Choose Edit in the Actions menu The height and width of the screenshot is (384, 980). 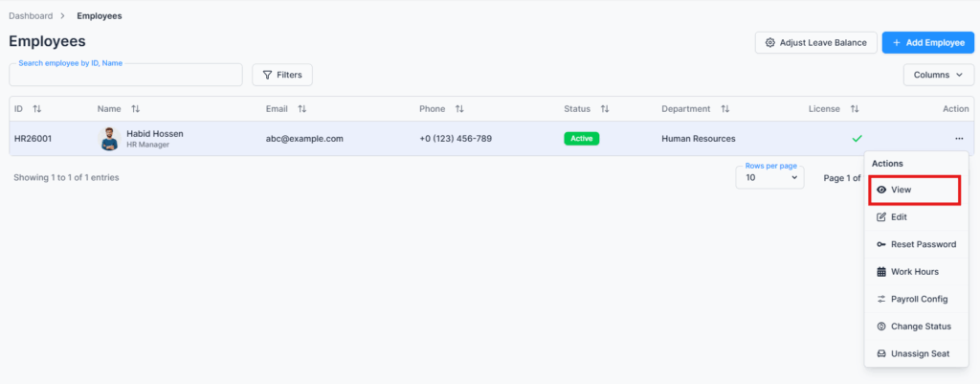tap(899, 217)
